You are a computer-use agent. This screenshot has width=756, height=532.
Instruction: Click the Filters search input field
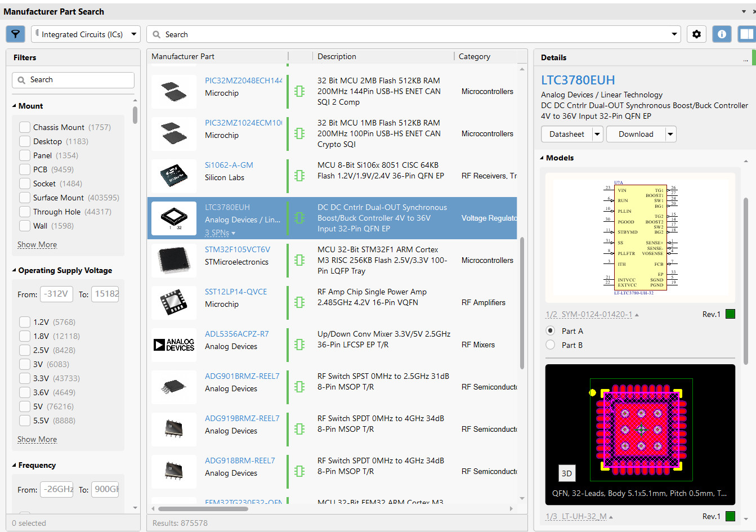(x=73, y=80)
